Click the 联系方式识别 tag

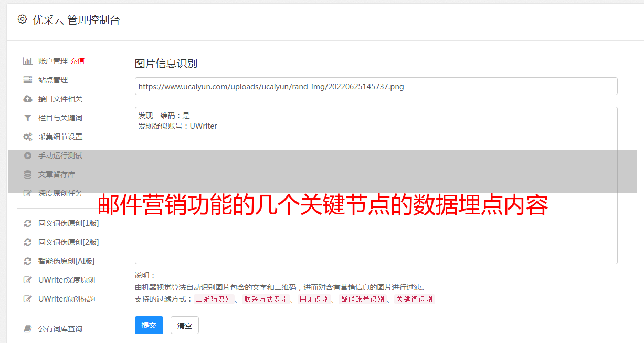266,299
